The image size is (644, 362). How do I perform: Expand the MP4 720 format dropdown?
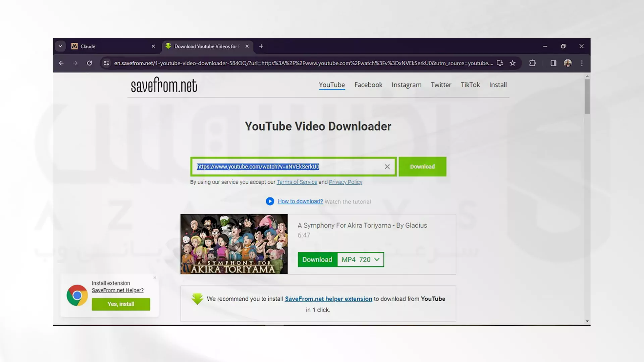(x=361, y=259)
